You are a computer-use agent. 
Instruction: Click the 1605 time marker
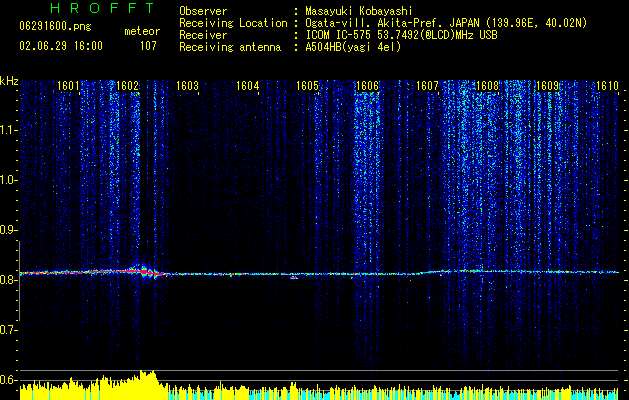[x=307, y=86]
